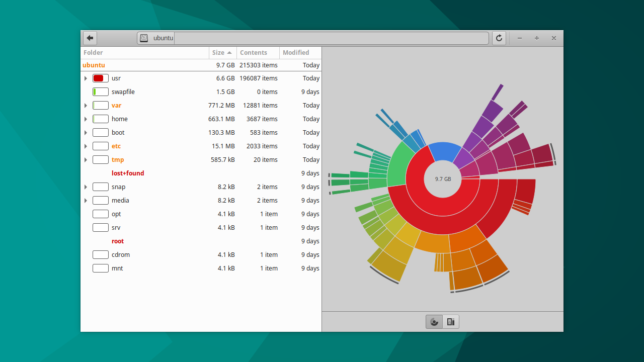Toggle rings view on with segmented switch
Viewport: 644px width, 362px height.
pyautogui.click(x=434, y=322)
